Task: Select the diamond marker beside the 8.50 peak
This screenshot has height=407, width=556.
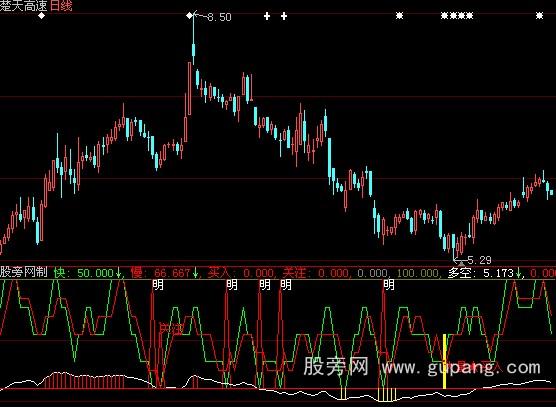Action: (190, 15)
